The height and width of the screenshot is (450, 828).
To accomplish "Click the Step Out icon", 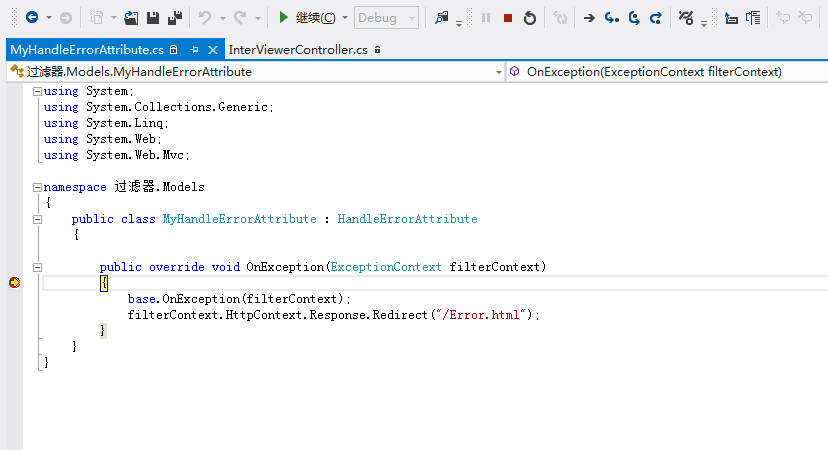I will pos(656,18).
